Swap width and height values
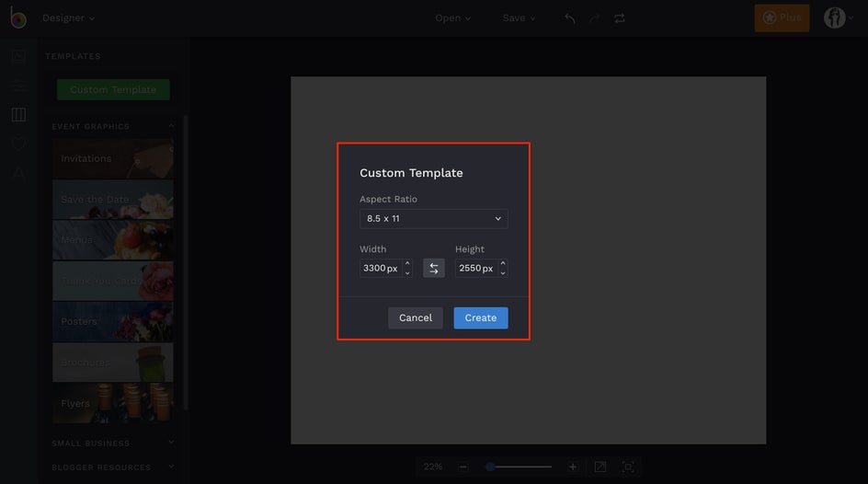Viewport: 868px width, 484px height. [433, 268]
